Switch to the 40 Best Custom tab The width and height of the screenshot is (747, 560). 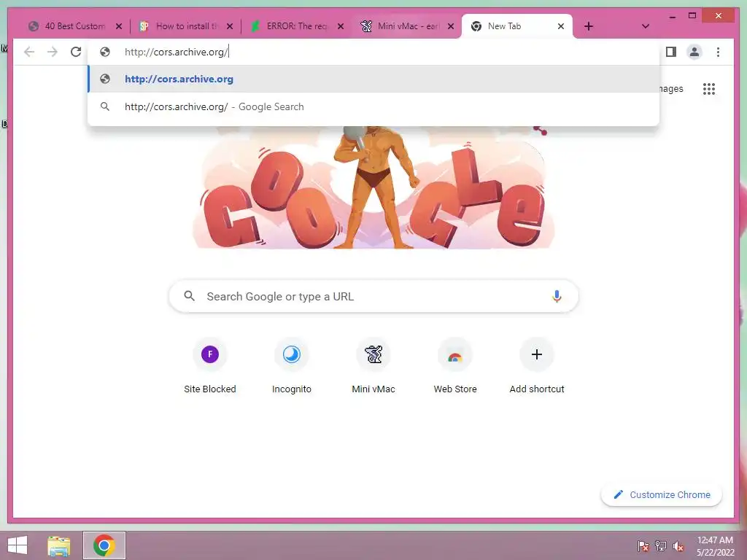(x=75, y=26)
